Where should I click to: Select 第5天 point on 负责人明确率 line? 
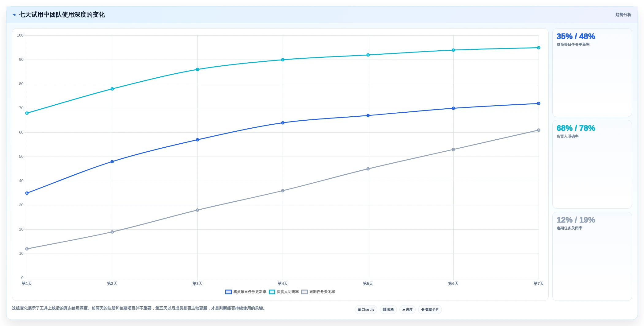[x=368, y=55]
